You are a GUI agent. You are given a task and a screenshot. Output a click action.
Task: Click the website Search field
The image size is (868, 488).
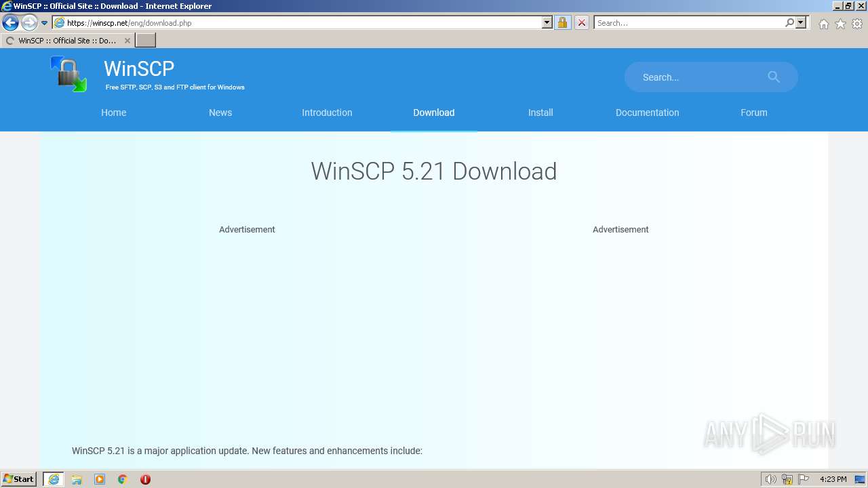pos(711,77)
